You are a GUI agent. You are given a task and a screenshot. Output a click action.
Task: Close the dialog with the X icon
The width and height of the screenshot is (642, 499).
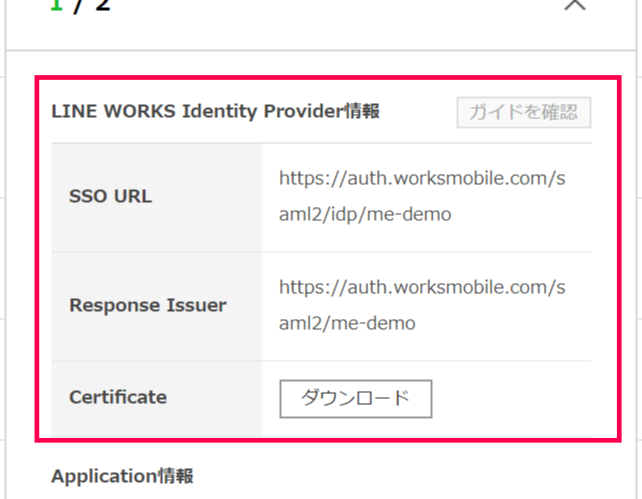click(575, 5)
